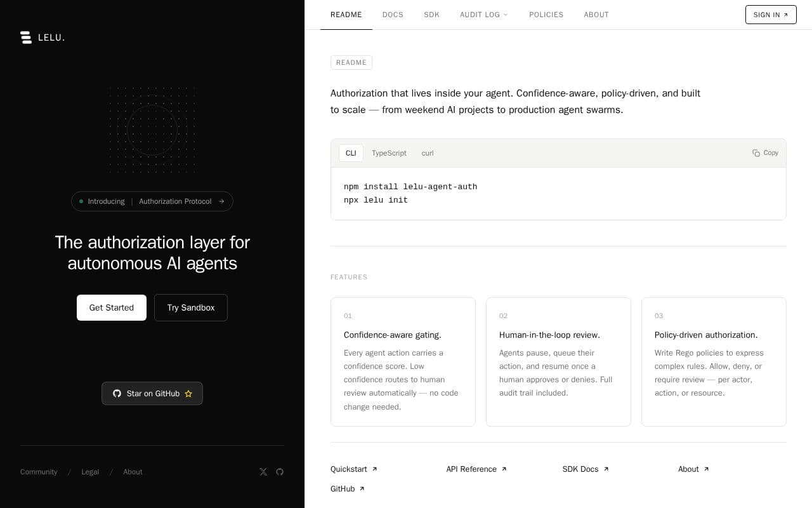
Task: Click the authorization layer headline text
Action: point(152,253)
